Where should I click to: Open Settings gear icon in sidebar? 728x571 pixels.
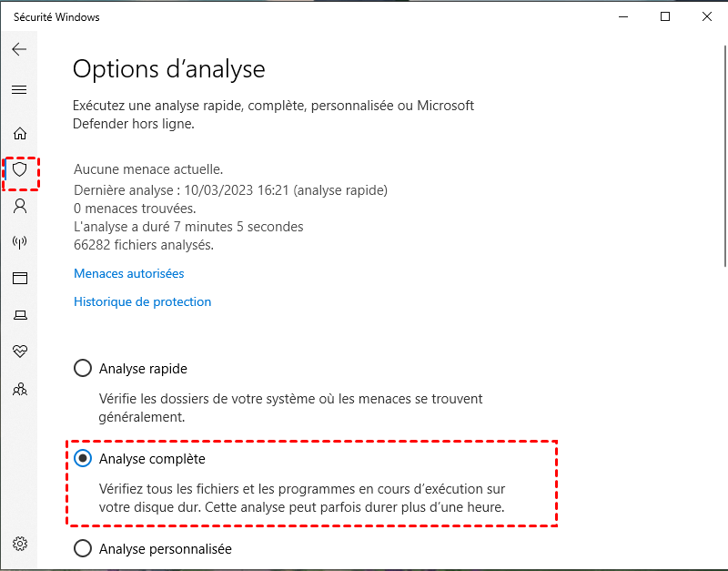(x=19, y=544)
